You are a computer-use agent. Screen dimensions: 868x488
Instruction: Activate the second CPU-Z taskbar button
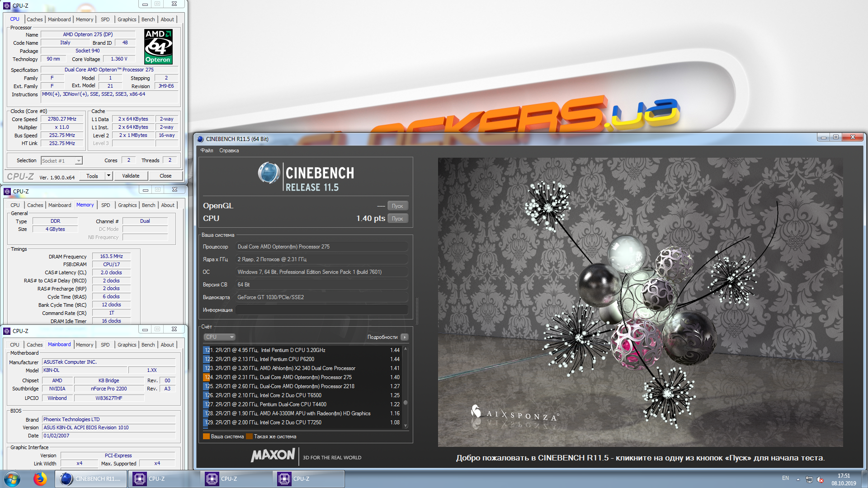(236, 479)
